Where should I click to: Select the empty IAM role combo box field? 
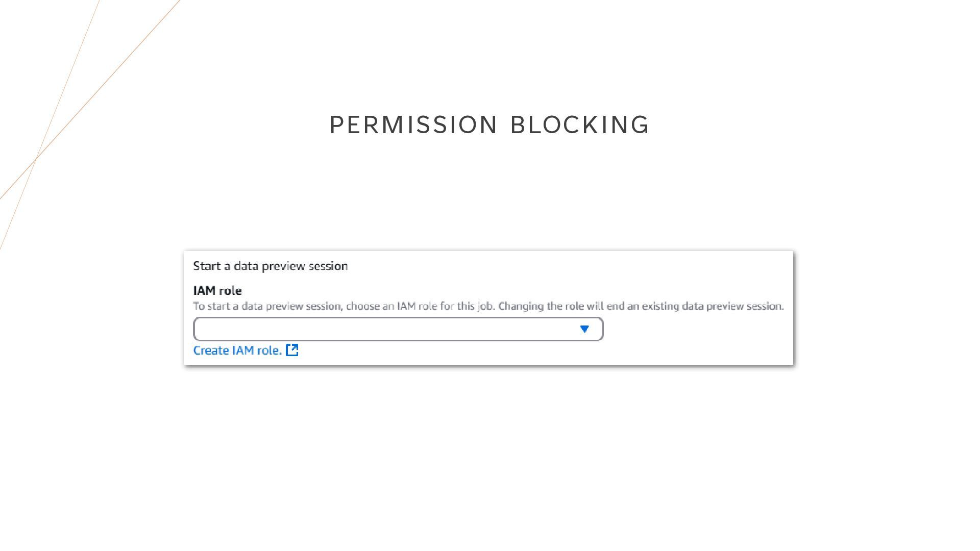[x=398, y=329]
